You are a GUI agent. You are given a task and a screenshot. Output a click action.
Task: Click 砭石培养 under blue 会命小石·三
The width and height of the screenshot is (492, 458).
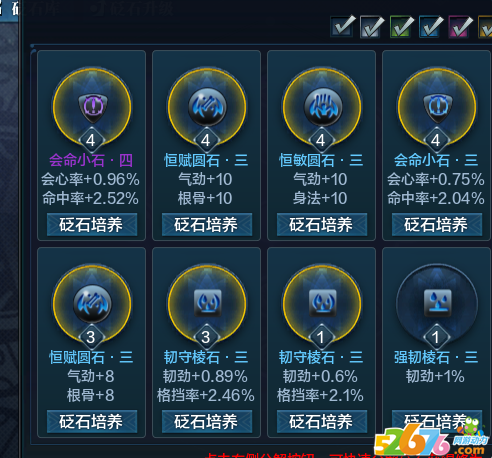point(437,225)
